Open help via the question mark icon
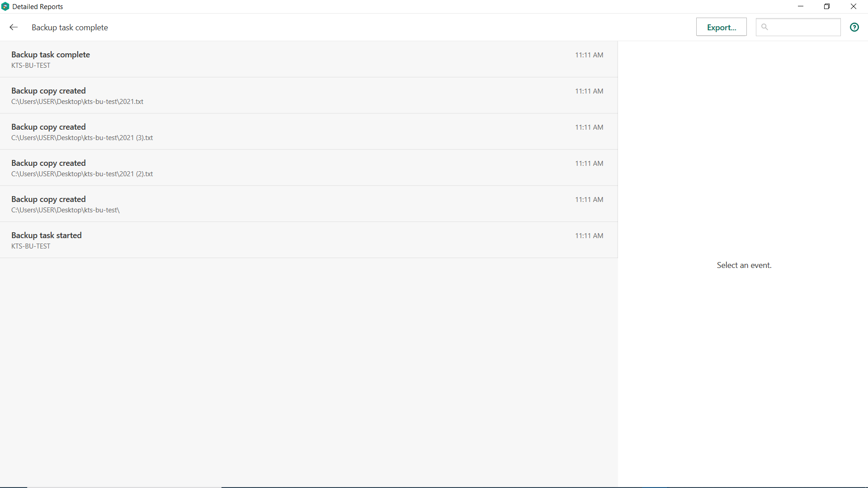Image resolution: width=868 pixels, height=488 pixels. (854, 28)
